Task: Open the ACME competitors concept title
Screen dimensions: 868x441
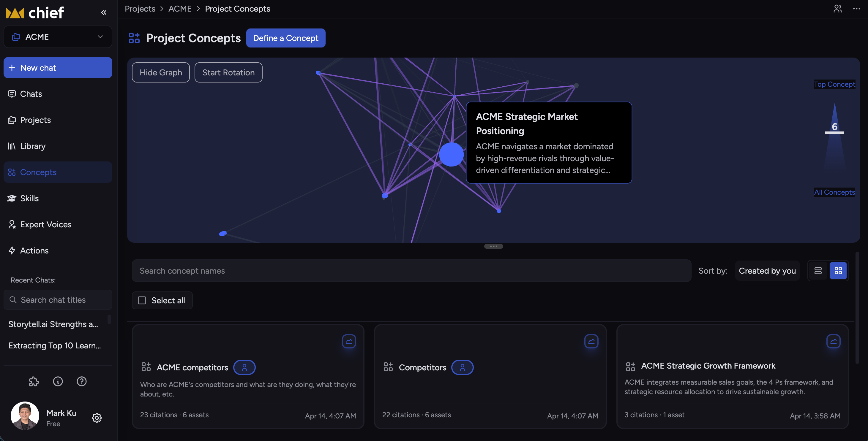Action: pos(192,367)
